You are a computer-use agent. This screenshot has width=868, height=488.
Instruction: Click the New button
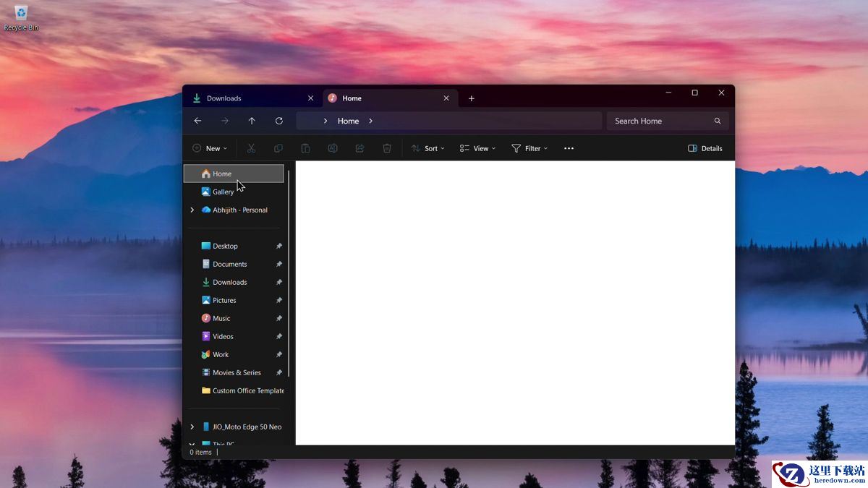coord(210,148)
